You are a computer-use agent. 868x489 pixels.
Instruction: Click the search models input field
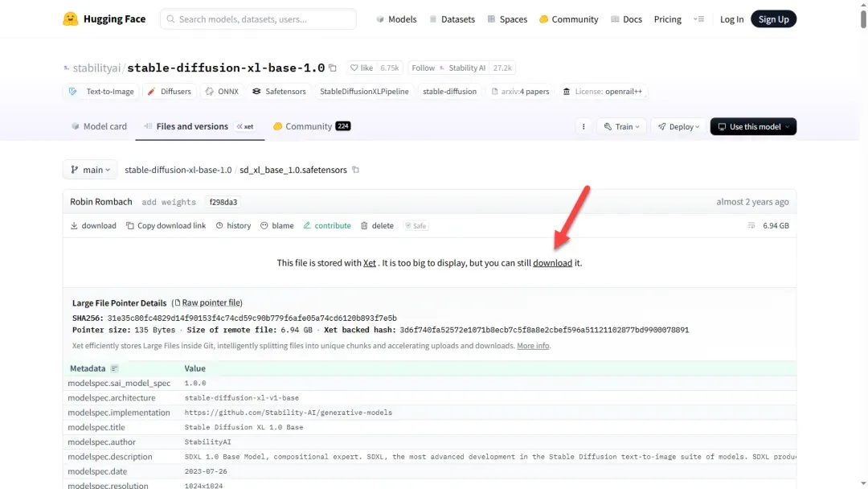259,18
